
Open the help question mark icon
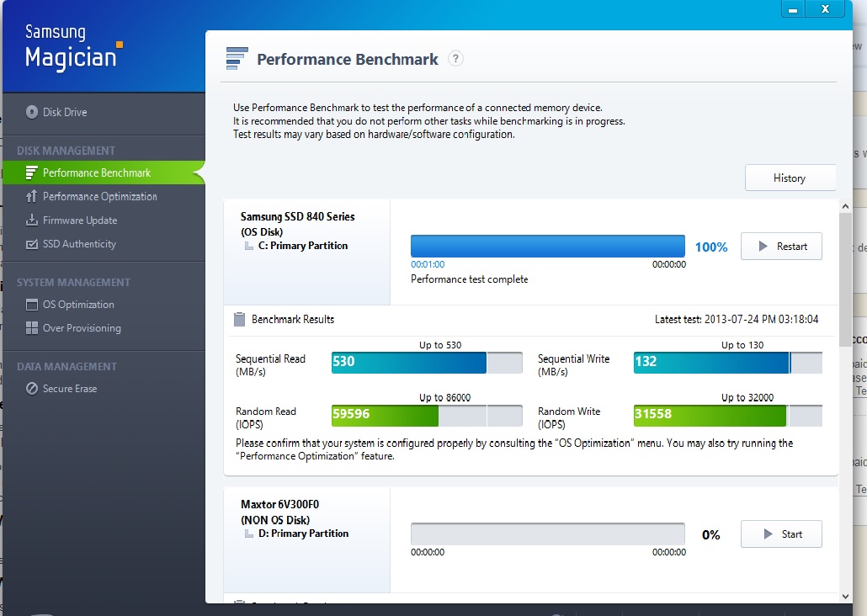pos(455,58)
